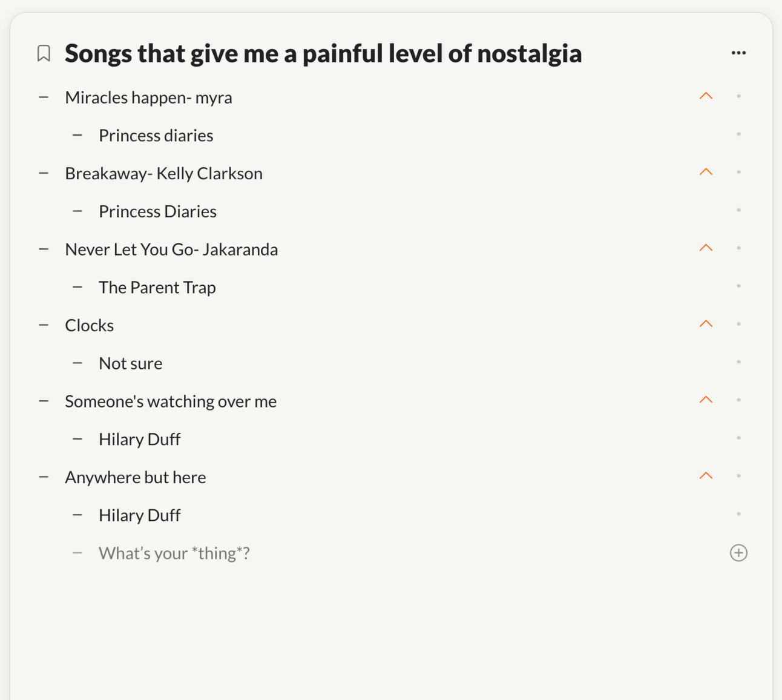Select the Someone's watching over me entry
782x700 pixels.
pos(171,401)
